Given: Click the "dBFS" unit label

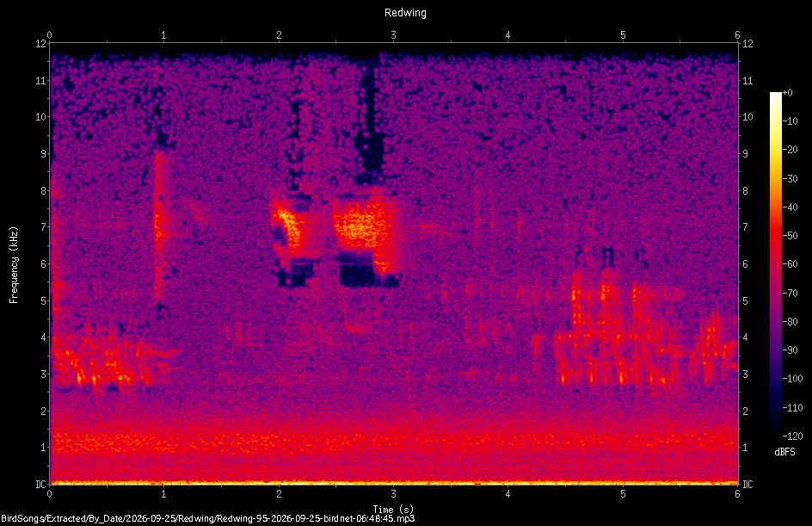Looking at the screenshot, I should [784, 452].
